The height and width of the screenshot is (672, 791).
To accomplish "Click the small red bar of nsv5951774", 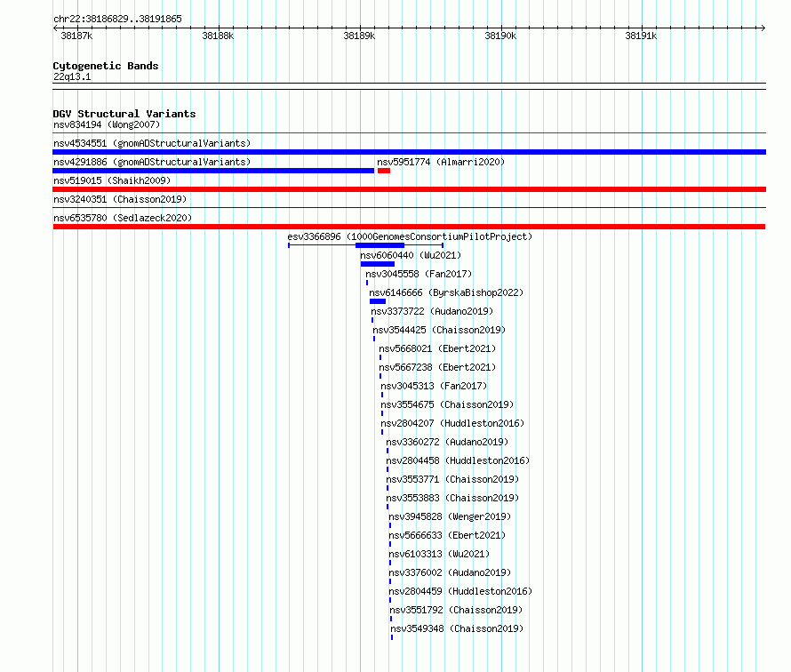I will click(x=384, y=171).
